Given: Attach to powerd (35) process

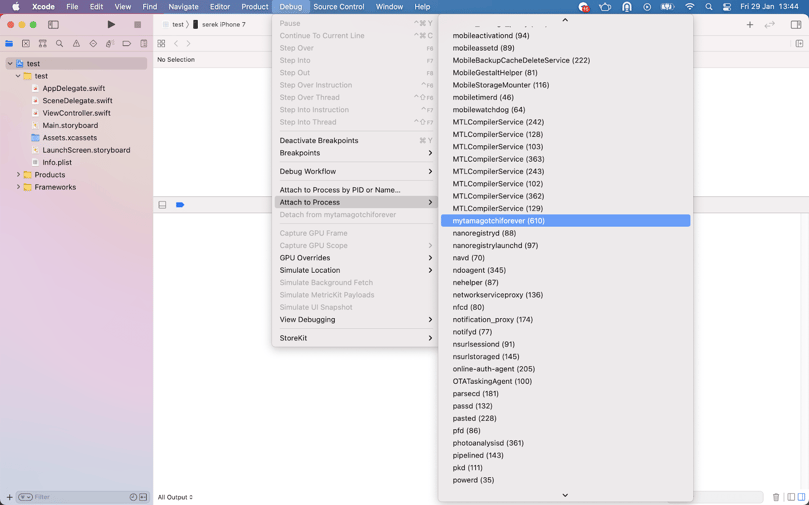Looking at the screenshot, I should (565, 480).
